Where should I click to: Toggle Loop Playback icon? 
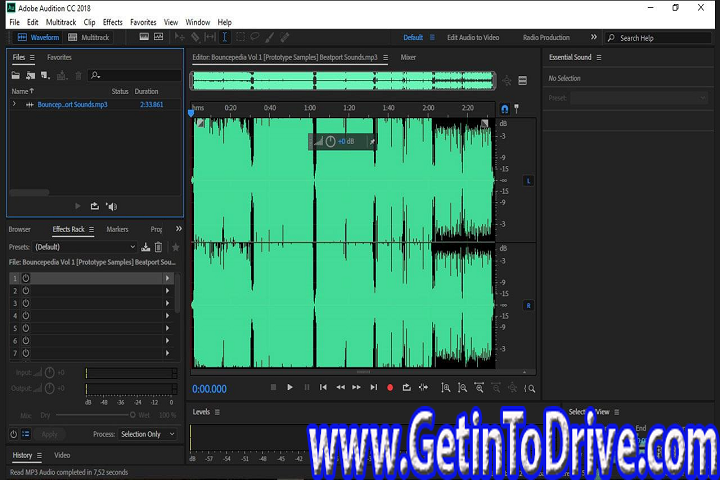click(406, 388)
